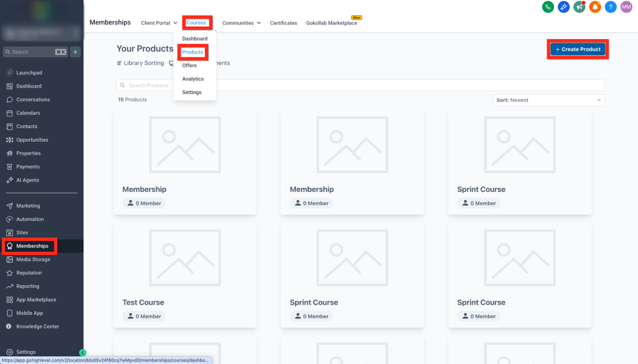Open the blue question mark help icon
This screenshot has height=364, width=638.
click(611, 7)
